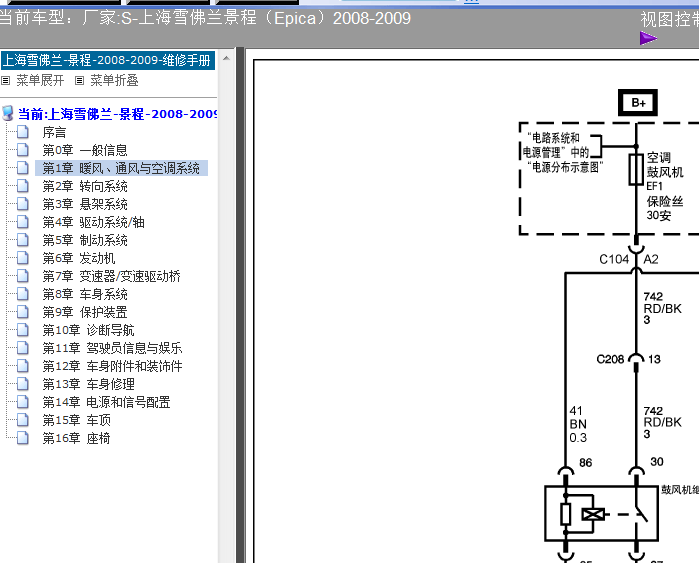The width and height of the screenshot is (699, 563).
Task: Click the page icon beside 第4章 驱动系统/轴
Action: click(23, 222)
